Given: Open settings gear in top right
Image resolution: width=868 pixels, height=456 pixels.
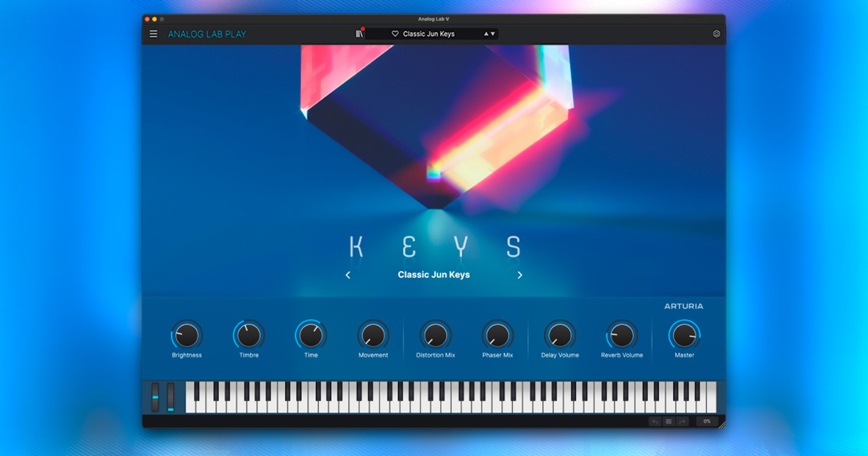Looking at the screenshot, I should click(x=717, y=34).
